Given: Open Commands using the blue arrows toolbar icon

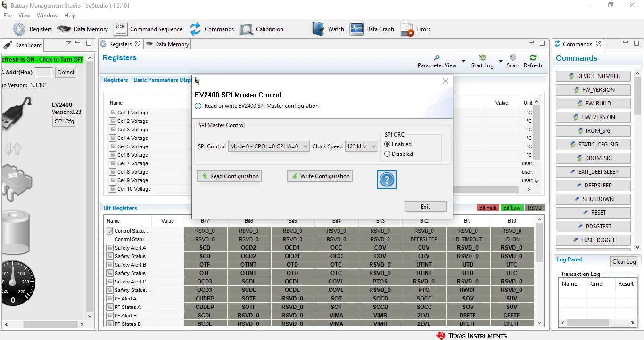Looking at the screenshot, I should [x=195, y=29].
